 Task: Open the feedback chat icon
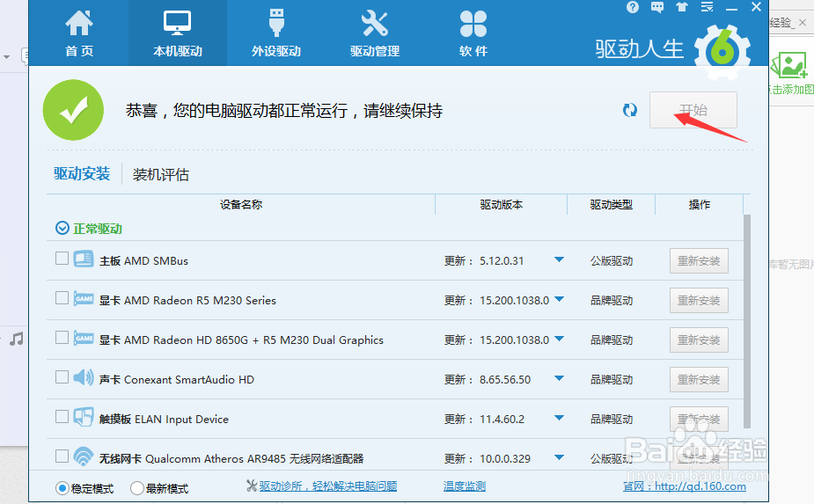point(657,7)
